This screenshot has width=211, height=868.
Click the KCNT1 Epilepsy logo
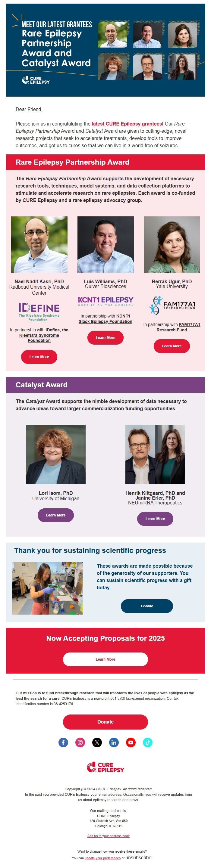click(x=105, y=301)
